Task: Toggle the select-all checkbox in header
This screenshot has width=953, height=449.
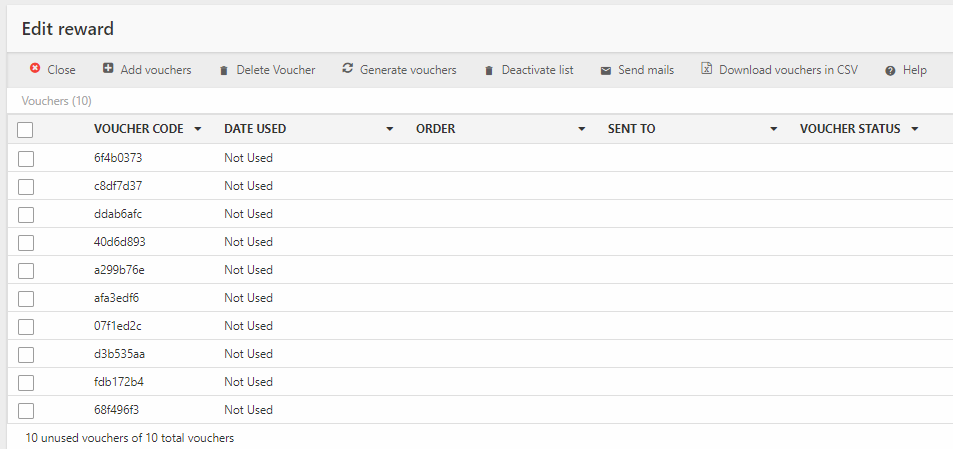Action: 26,129
